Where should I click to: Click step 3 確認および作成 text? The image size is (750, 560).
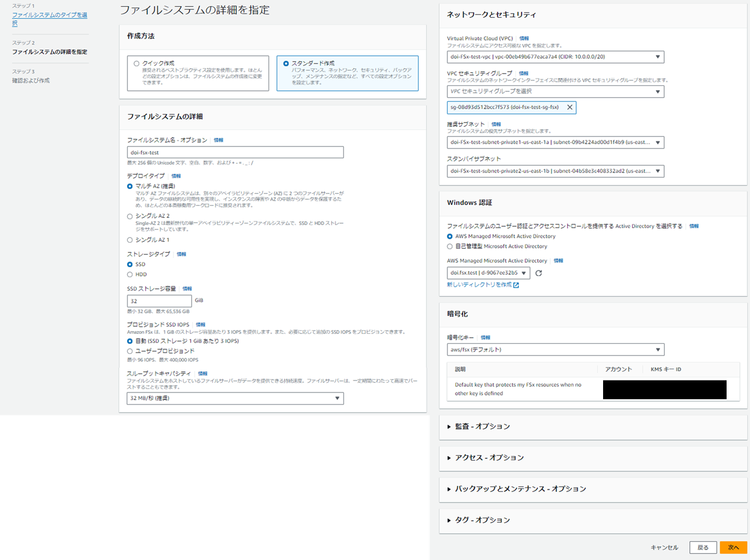(31, 81)
